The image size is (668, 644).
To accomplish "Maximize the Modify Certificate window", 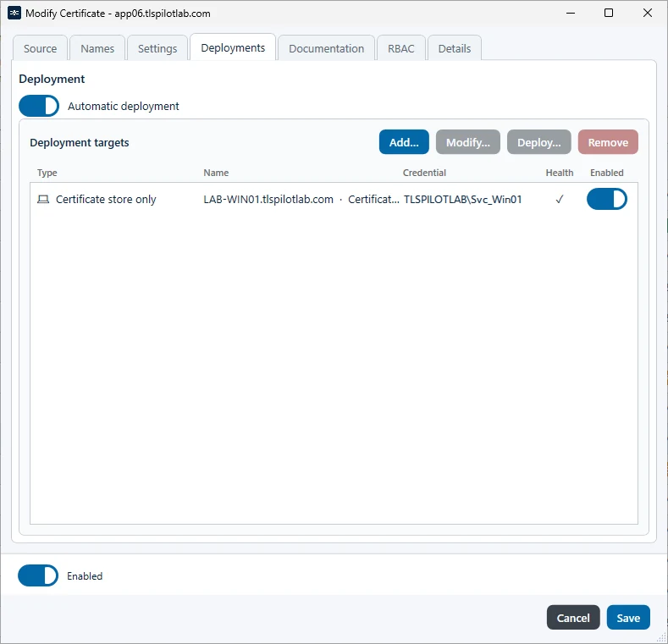I will (x=609, y=14).
